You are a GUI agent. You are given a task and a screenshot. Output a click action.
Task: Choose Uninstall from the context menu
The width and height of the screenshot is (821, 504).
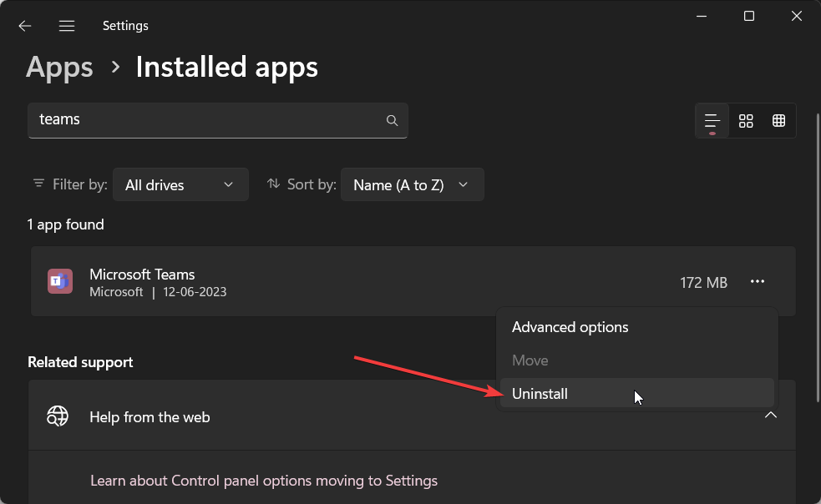pyautogui.click(x=636, y=393)
